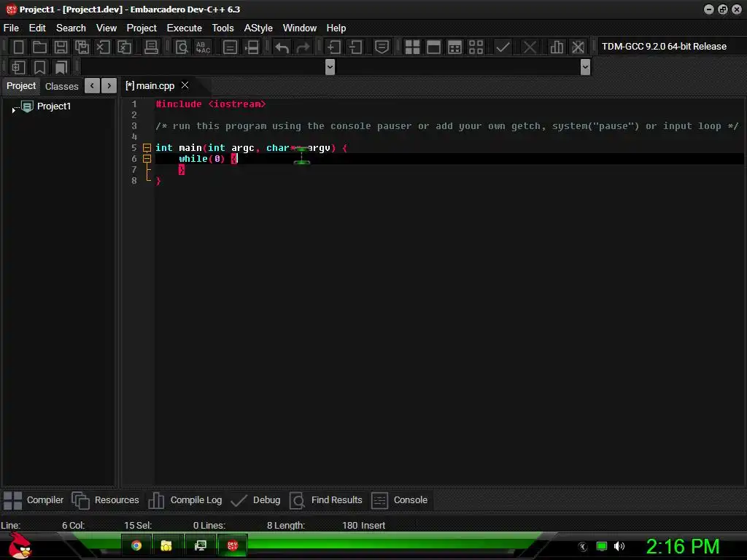Click the Close All files toolbar icon

pos(124,47)
